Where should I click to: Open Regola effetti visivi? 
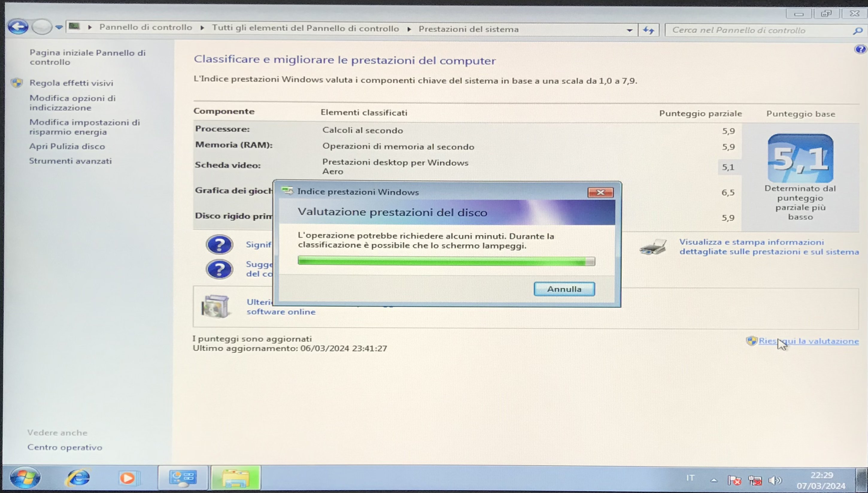(71, 83)
